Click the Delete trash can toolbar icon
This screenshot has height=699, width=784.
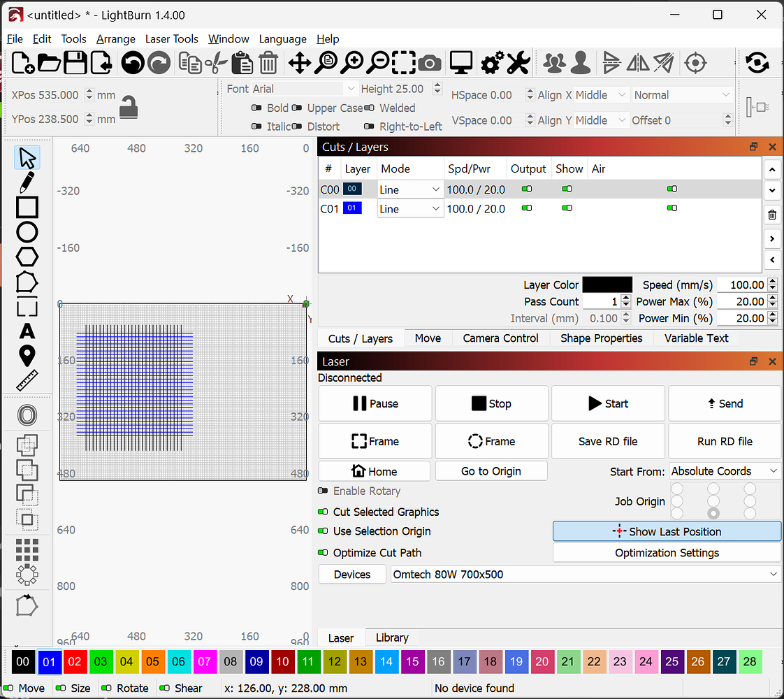click(x=268, y=64)
